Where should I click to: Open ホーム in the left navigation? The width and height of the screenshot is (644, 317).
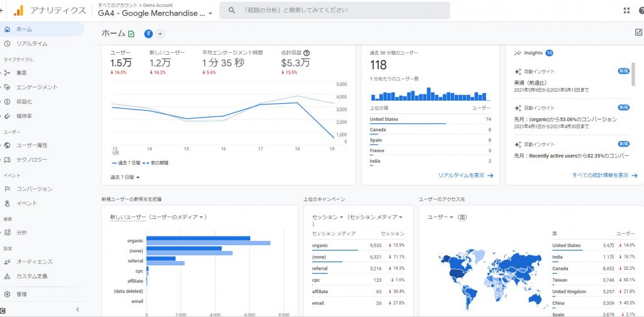coord(42,29)
